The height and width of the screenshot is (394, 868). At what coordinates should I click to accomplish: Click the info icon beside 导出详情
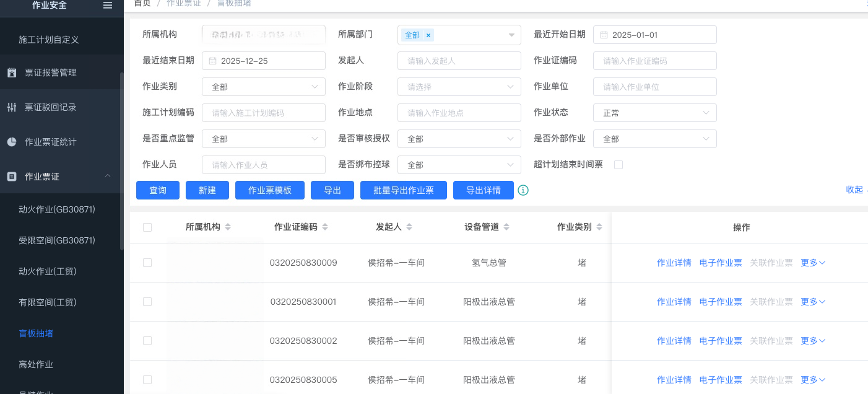(x=523, y=190)
